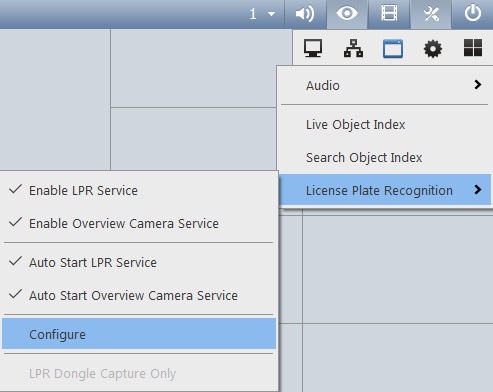493x392 pixels.
Task: Expand License Plate Recognition submenu arrow
Action: click(478, 190)
